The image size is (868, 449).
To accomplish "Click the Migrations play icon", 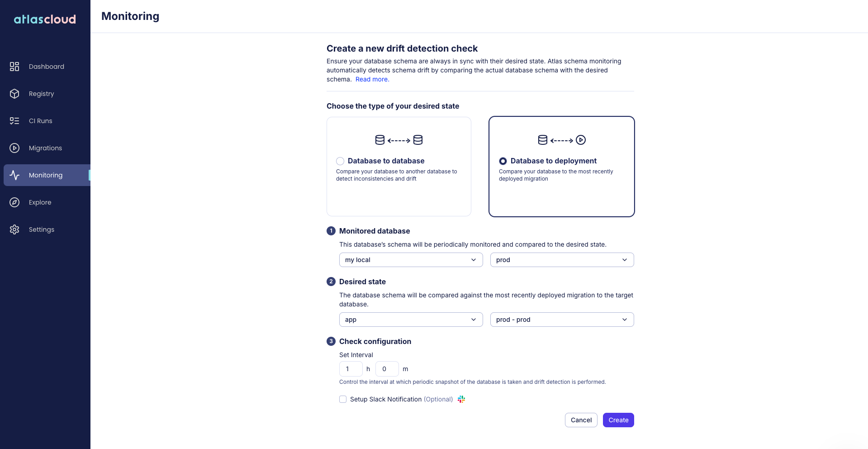I will point(14,148).
